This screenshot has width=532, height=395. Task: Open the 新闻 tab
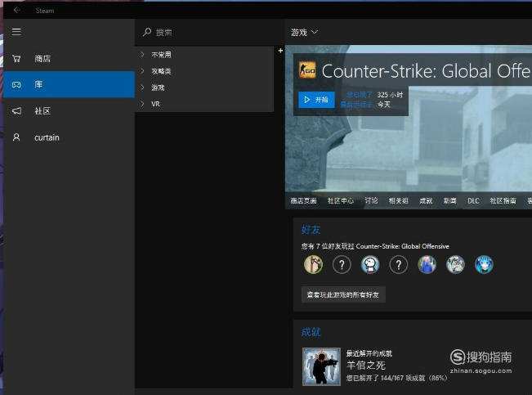(450, 200)
